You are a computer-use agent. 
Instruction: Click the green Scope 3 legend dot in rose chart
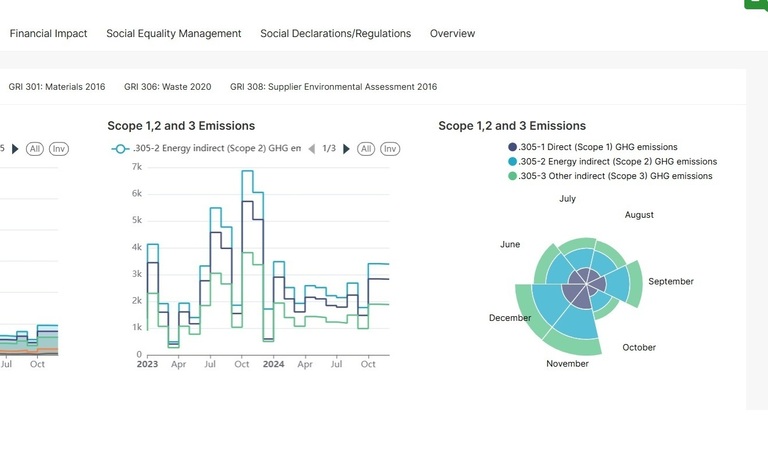pyautogui.click(x=513, y=176)
